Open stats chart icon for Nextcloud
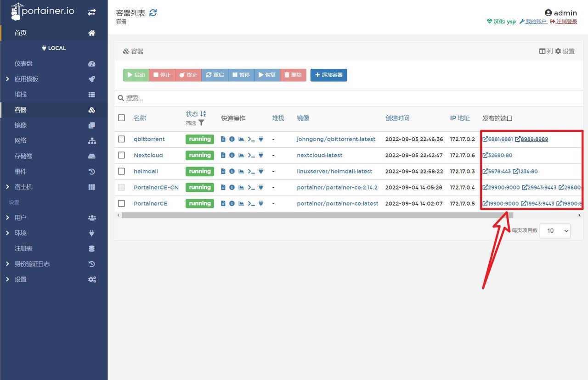The height and width of the screenshot is (380, 588). [241, 155]
